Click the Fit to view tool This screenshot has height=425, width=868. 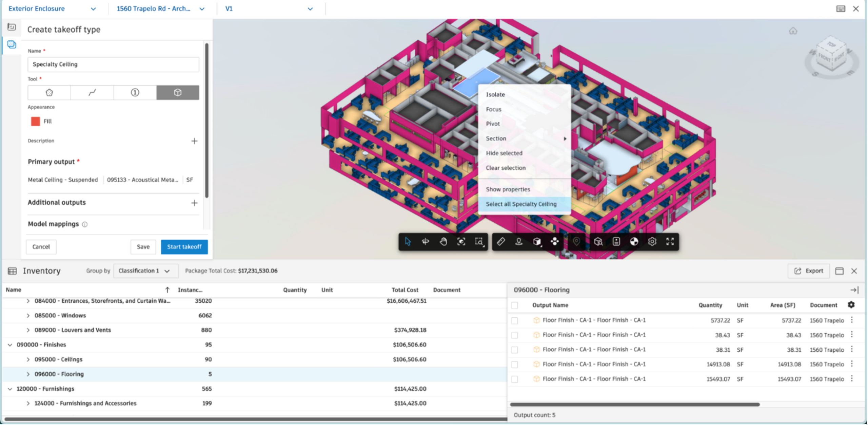[x=461, y=242]
